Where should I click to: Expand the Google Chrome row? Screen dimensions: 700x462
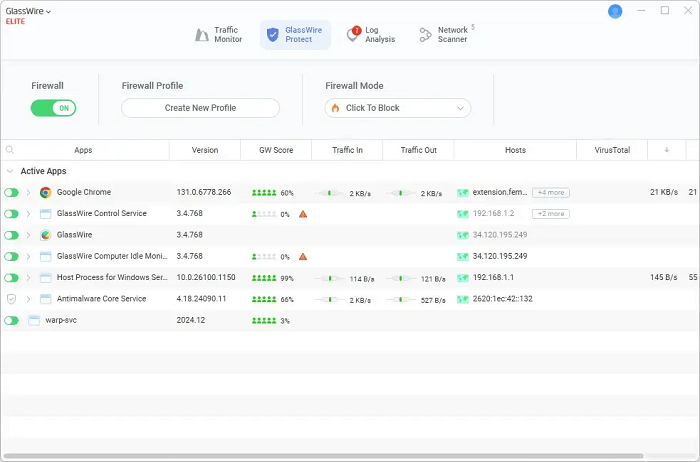28,192
